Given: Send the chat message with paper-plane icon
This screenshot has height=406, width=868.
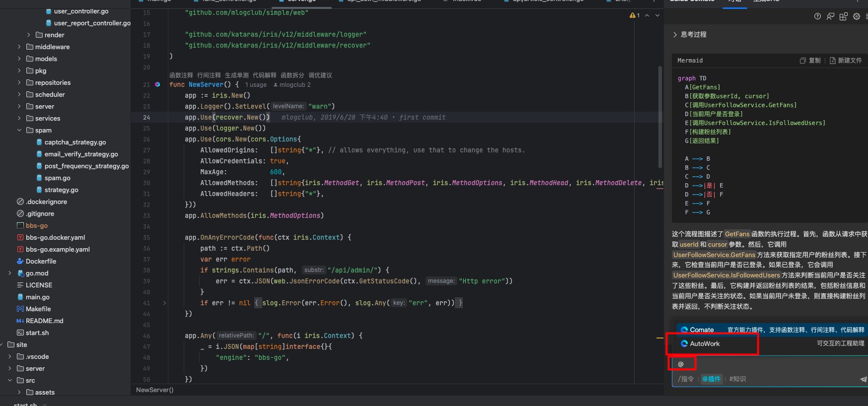Looking at the screenshot, I should click(x=863, y=379).
